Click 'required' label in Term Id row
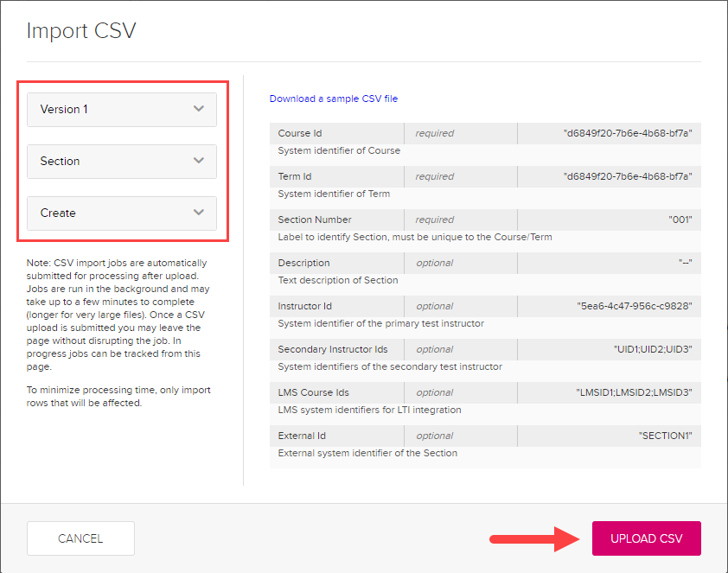Viewport: 728px width, 573px height. (435, 176)
